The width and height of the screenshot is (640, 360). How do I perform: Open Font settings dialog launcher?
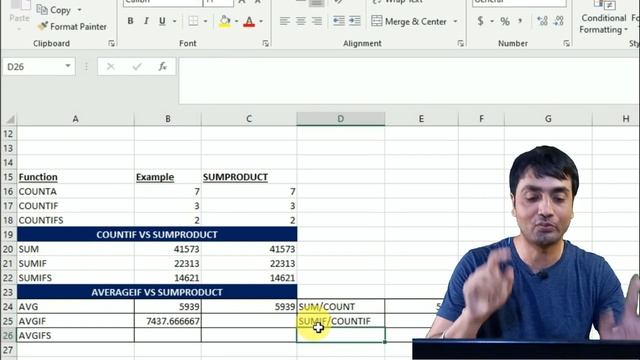point(266,43)
